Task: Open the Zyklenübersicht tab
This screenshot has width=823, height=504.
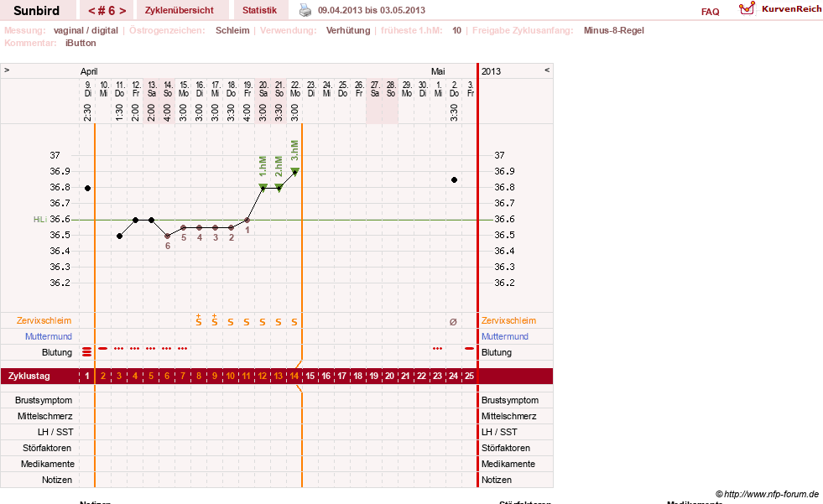Action: coord(180,10)
